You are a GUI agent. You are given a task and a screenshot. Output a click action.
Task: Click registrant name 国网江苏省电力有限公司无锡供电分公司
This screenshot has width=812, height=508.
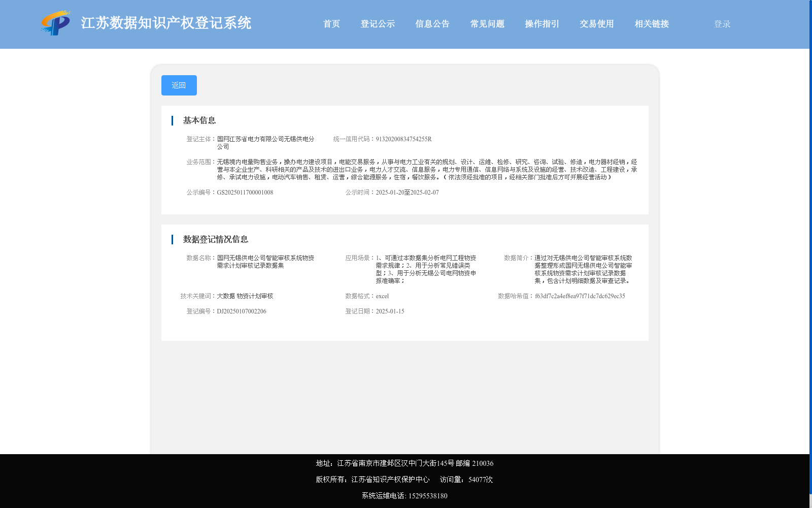click(265, 143)
